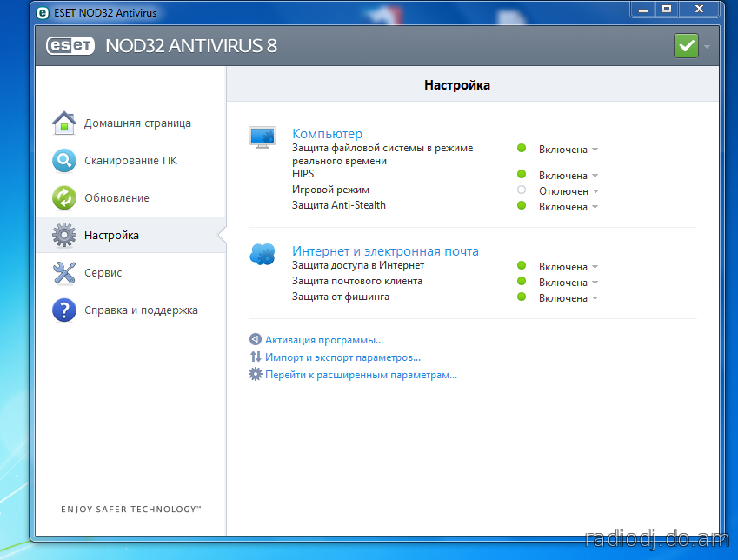
Task: Toggle green status dot of Anti-Stealth protection
Action: point(521,205)
